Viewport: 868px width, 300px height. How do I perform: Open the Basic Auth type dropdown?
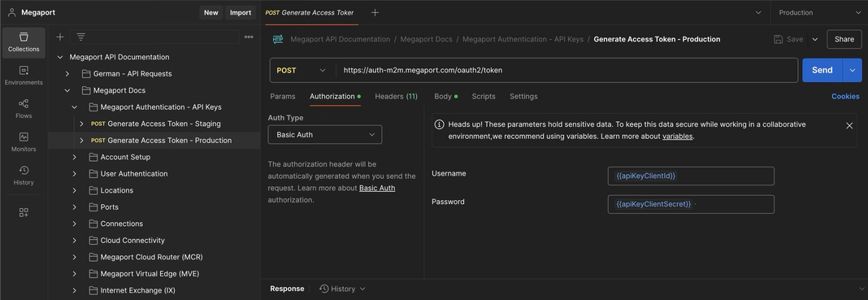(x=325, y=134)
